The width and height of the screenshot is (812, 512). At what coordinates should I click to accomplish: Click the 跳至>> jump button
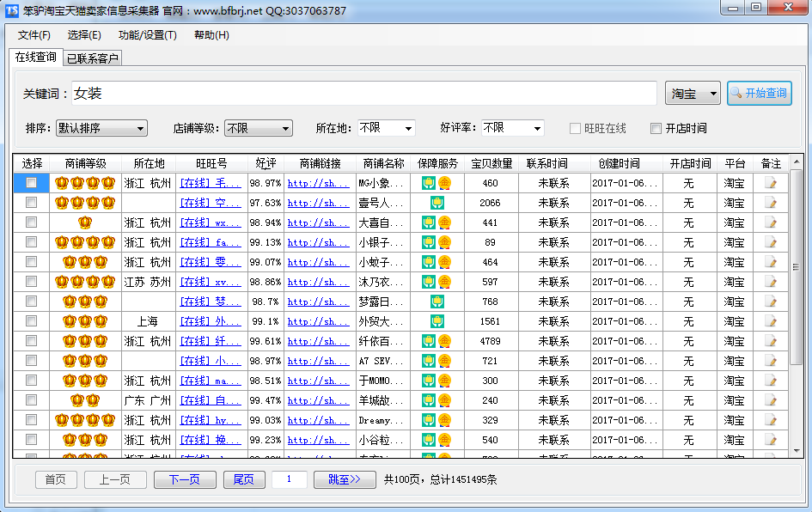click(x=345, y=479)
